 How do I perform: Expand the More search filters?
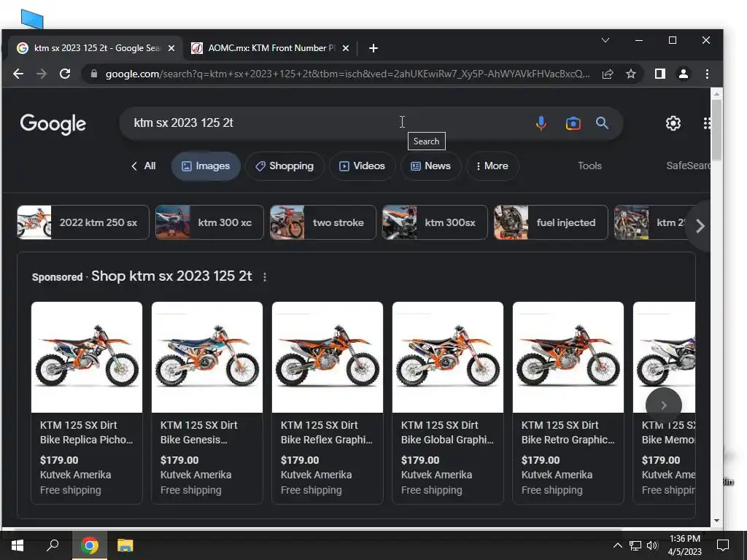tap(492, 166)
